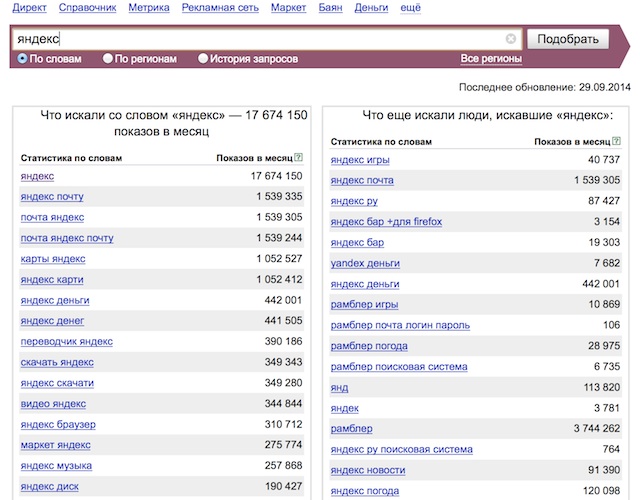Screen dimensions: 640x500
Task: Open the 'яндекс денег' keyword link
Action: point(52,321)
